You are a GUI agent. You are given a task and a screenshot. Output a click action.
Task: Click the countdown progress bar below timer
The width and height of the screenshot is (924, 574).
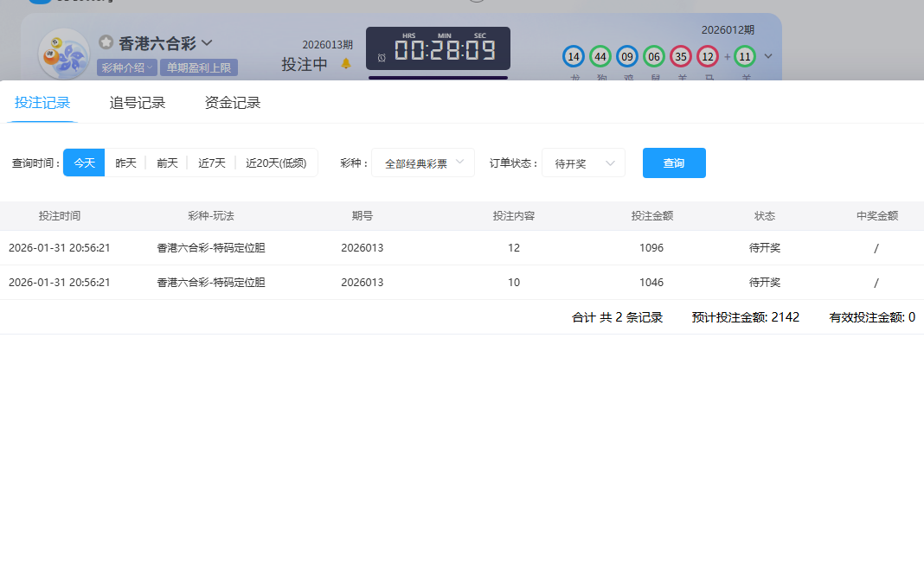438,78
